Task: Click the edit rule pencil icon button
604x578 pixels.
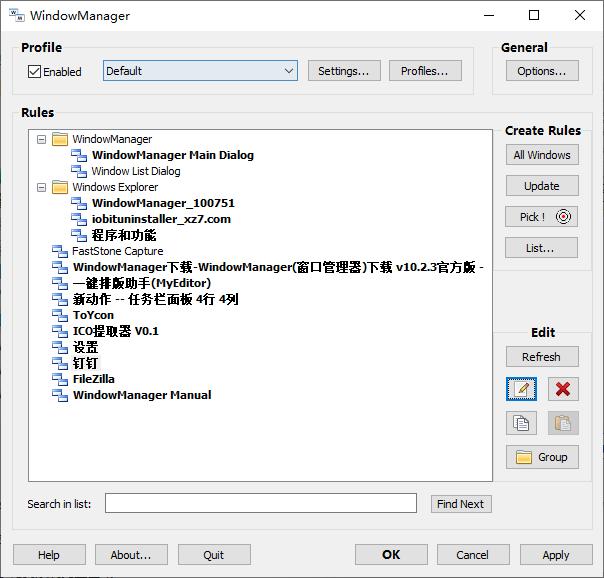Action: click(521, 389)
